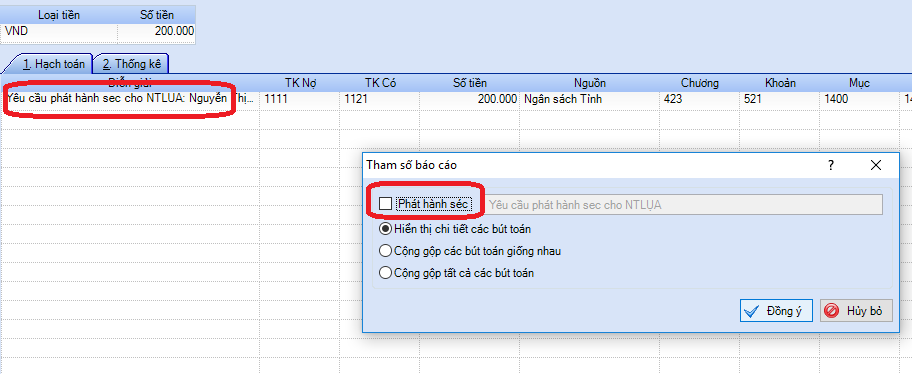Click the Nguồn column header
Screen dimensions: 912x374
[x=590, y=83]
